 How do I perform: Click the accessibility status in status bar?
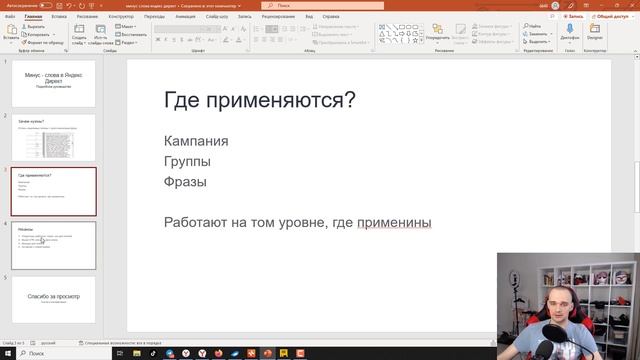point(120,343)
